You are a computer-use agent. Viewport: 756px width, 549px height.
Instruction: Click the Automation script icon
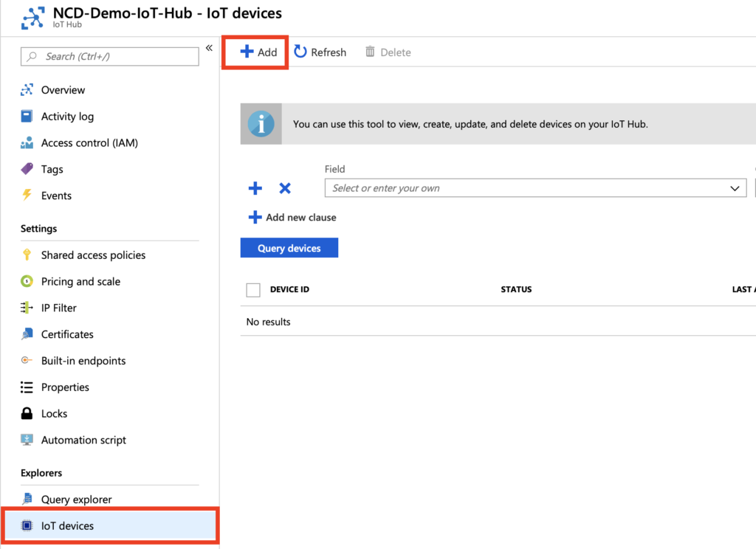click(x=27, y=440)
